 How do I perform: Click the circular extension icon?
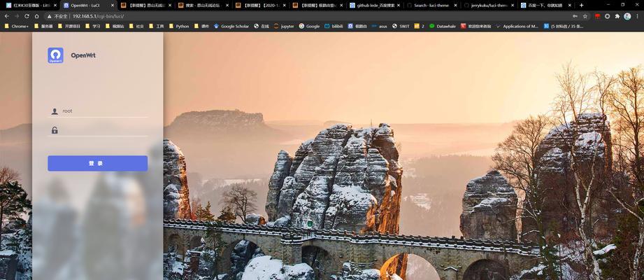click(x=608, y=16)
